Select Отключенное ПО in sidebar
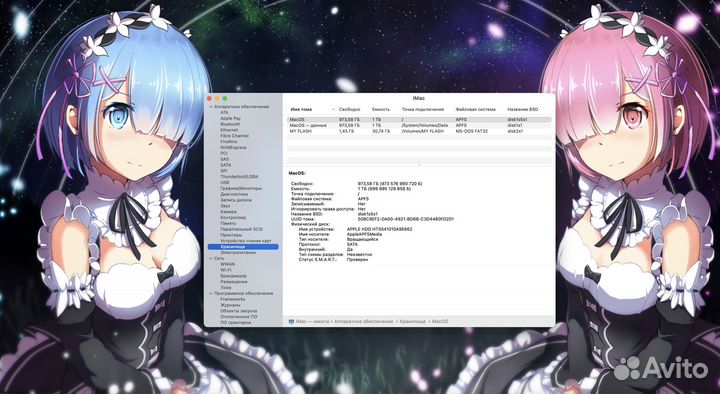 [x=238, y=317]
